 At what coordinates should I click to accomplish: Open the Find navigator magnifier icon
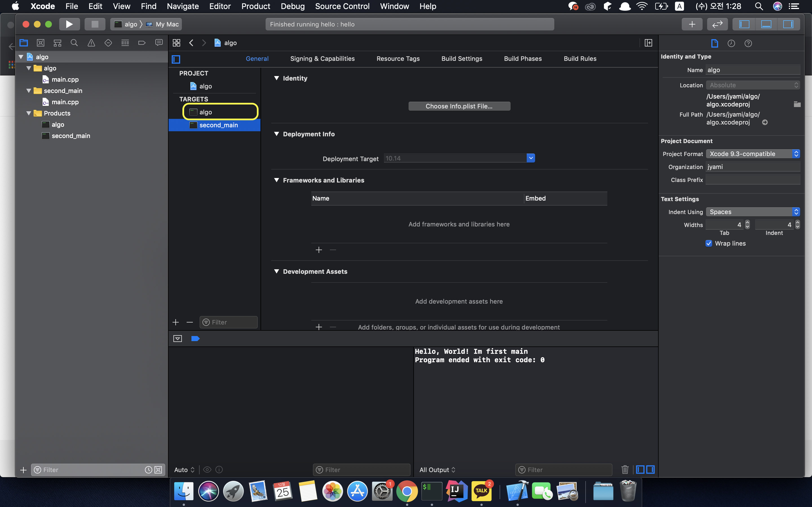click(x=74, y=43)
